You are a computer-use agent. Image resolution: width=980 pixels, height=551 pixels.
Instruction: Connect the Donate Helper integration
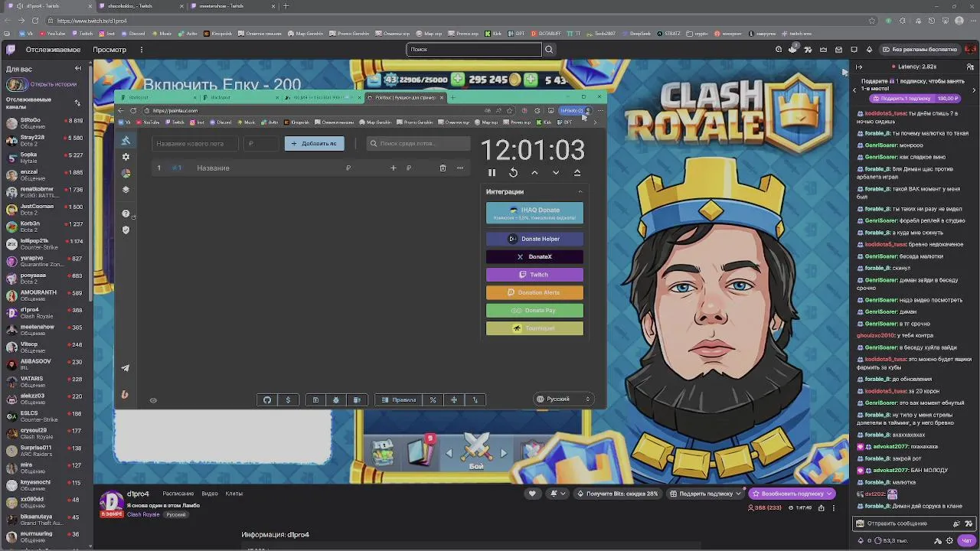[x=534, y=239]
